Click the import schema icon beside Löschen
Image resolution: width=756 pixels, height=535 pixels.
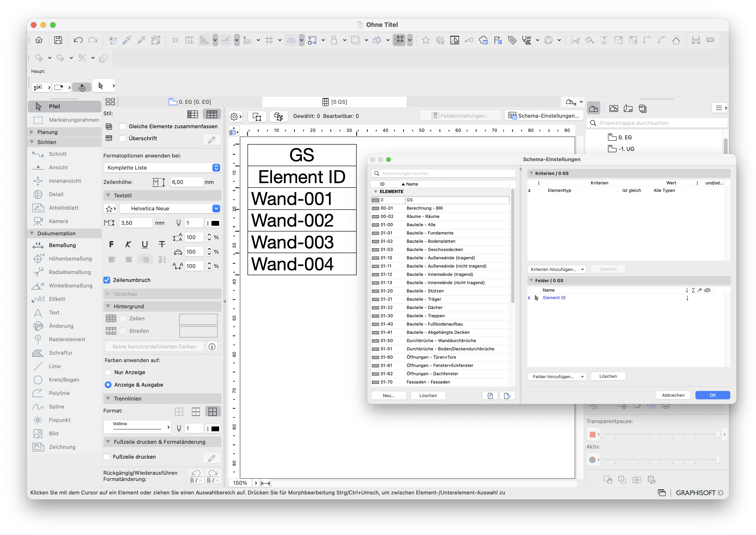coord(490,396)
